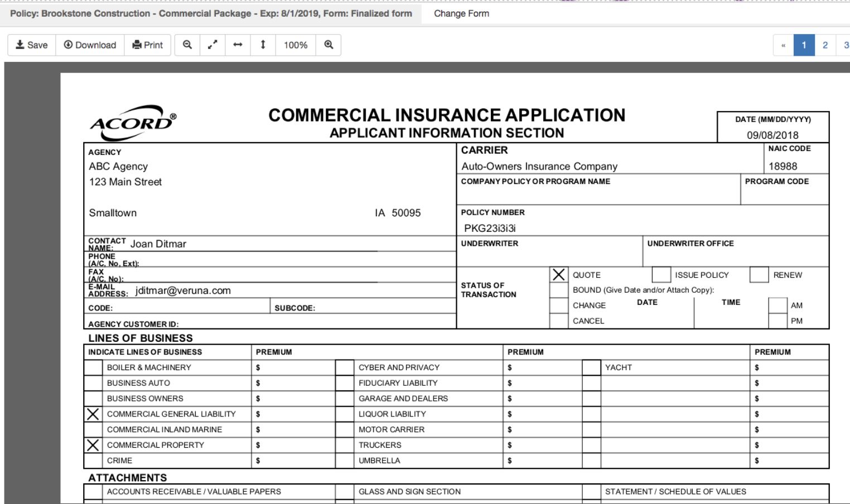Image resolution: width=850 pixels, height=504 pixels.
Task: Click the Save button in toolbar
Action: tap(32, 45)
